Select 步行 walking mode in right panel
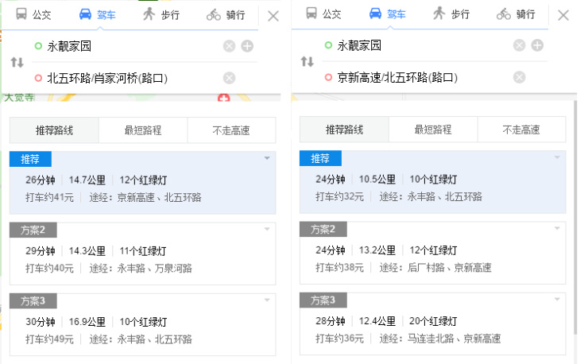588x364 pixels. click(x=450, y=14)
